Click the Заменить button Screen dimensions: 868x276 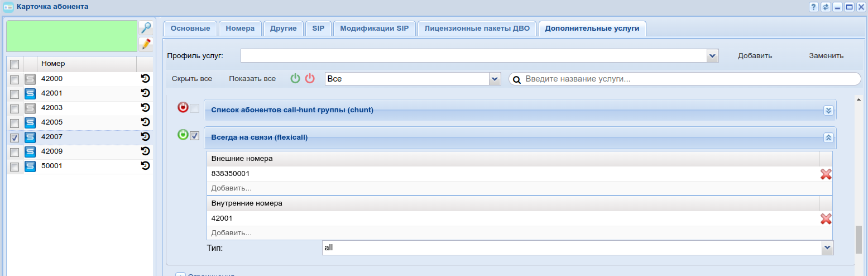[x=826, y=56]
